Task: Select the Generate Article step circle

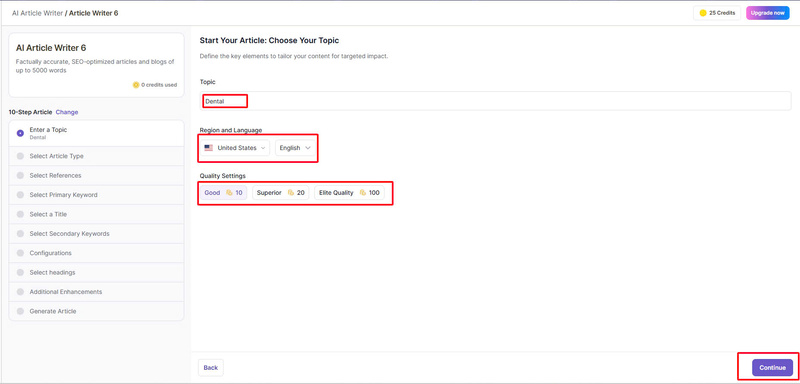Action: tap(20, 311)
